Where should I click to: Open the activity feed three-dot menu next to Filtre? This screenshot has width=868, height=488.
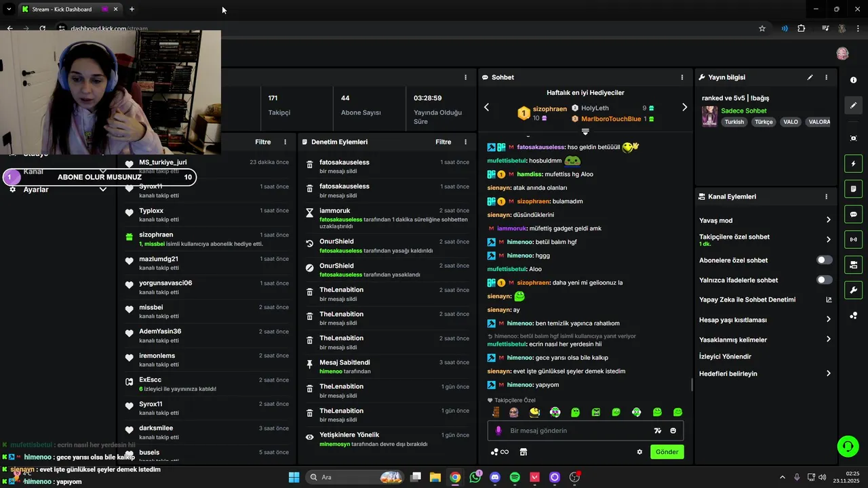(285, 142)
